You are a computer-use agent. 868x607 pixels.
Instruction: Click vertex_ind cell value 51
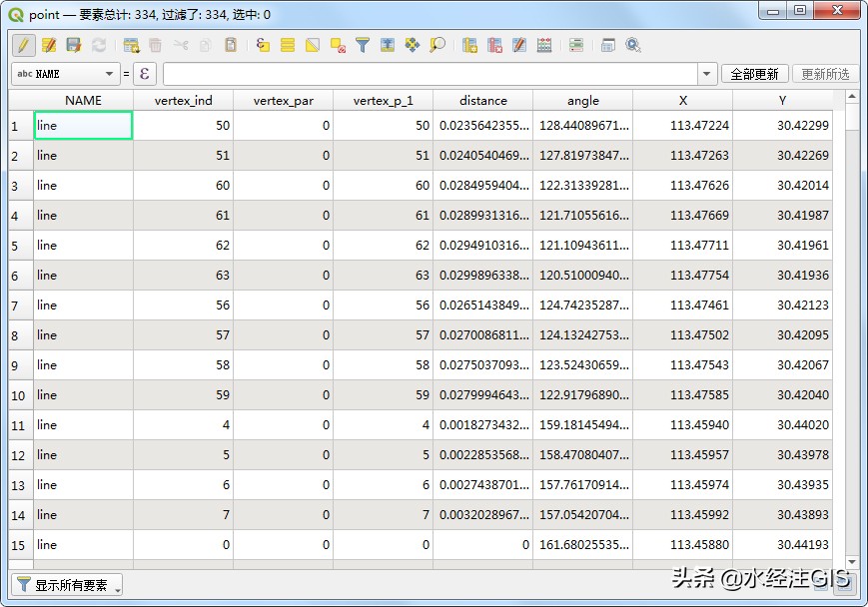(183, 156)
